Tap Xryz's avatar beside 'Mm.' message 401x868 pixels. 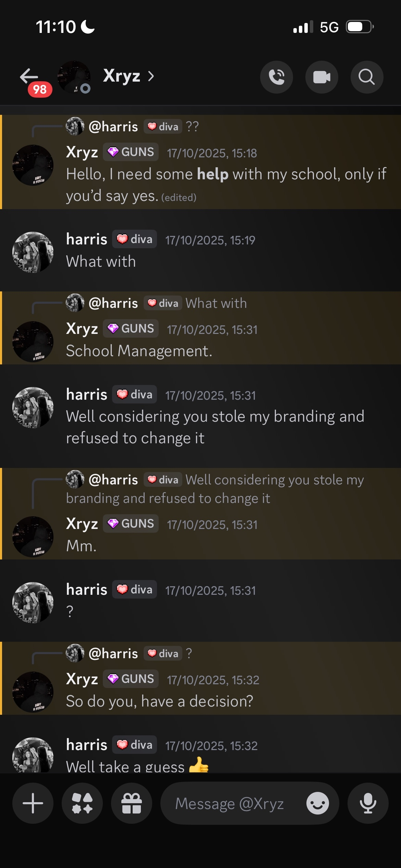[33, 537]
